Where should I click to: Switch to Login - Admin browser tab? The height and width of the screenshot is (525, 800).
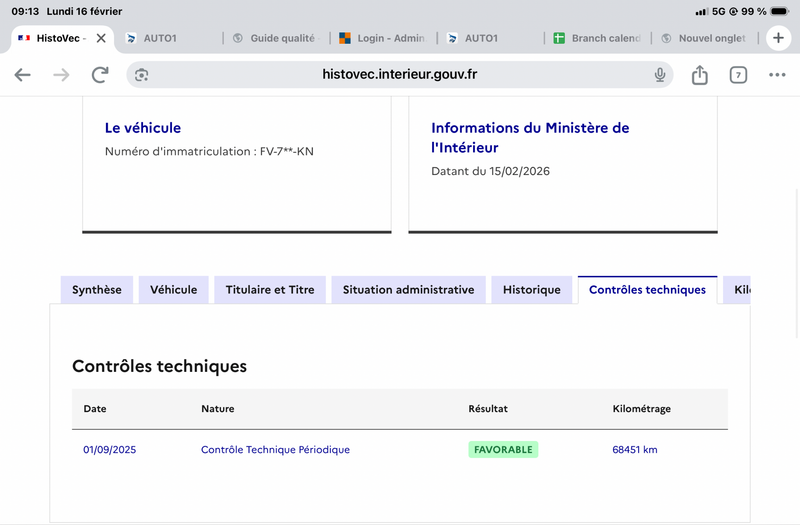click(382, 38)
